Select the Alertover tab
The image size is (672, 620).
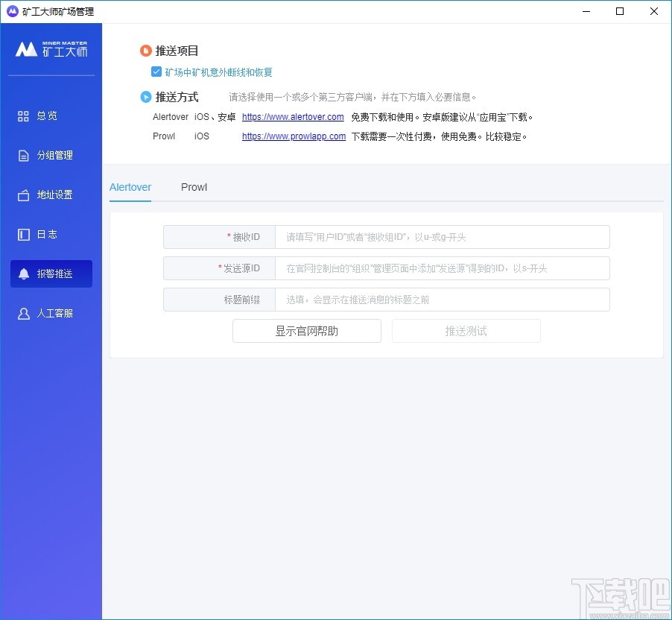click(x=130, y=187)
